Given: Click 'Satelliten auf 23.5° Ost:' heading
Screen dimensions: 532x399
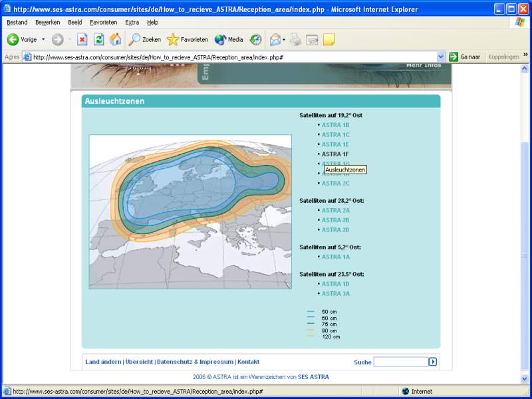Looking at the screenshot, I should pos(332,274).
